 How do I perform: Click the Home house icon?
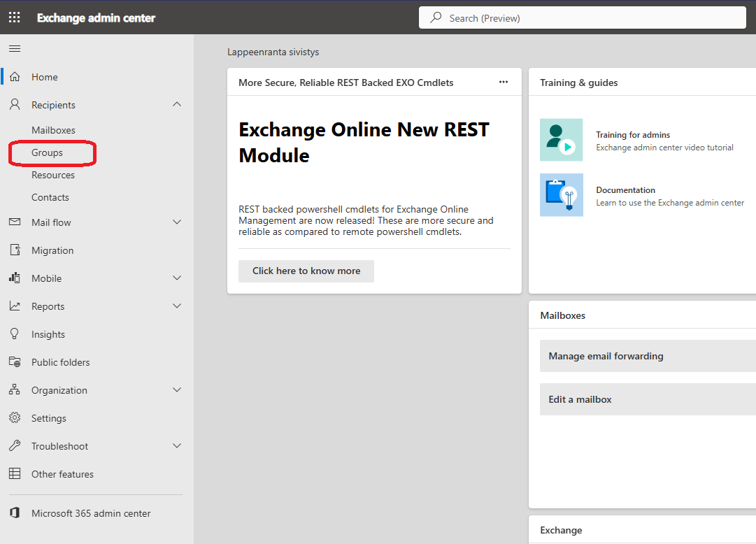pos(15,77)
